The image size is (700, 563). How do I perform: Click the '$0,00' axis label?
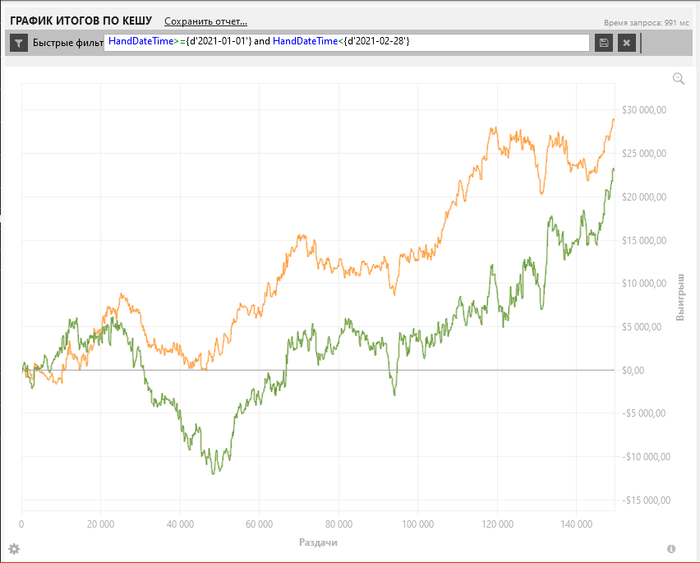coord(633,370)
